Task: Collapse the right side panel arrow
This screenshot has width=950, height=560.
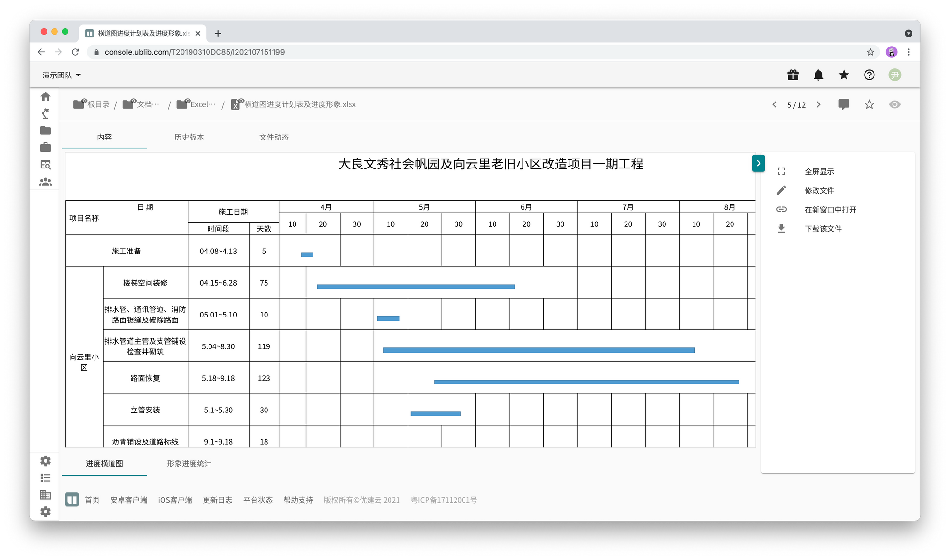Action: 759,163
